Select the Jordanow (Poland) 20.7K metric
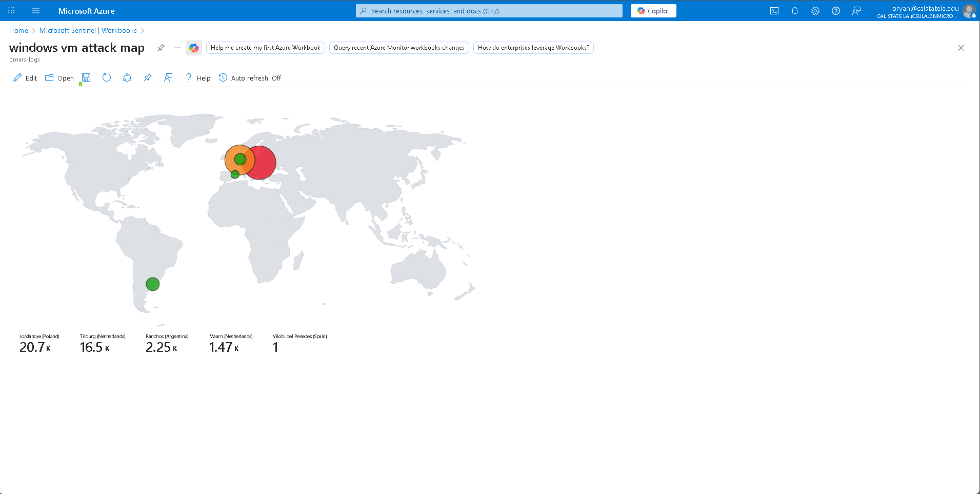The image size is (980, 494). click(39, 343)
